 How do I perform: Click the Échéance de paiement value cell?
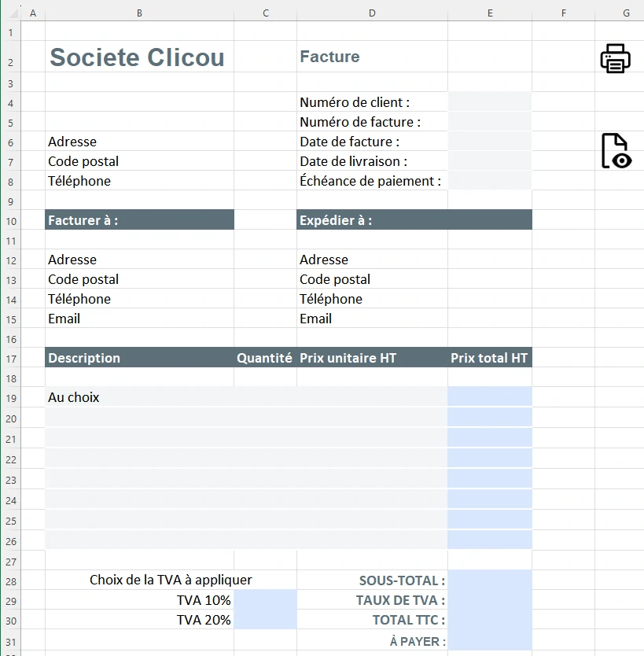click(x=490, y=181)
